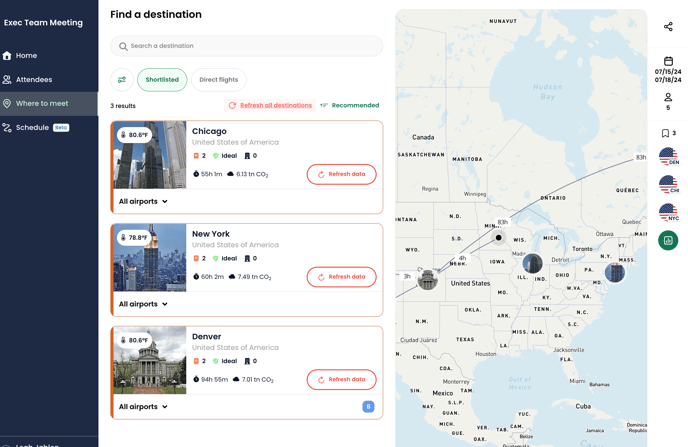The image size is (688, 447).
Task: Open the filter settings sliders icon
Action: (122, 80)
